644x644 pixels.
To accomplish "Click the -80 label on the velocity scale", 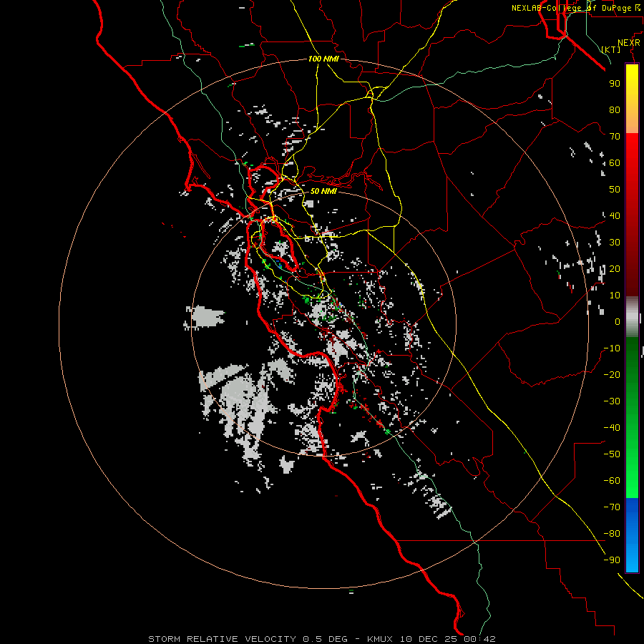I will click(x=612, y=534).
